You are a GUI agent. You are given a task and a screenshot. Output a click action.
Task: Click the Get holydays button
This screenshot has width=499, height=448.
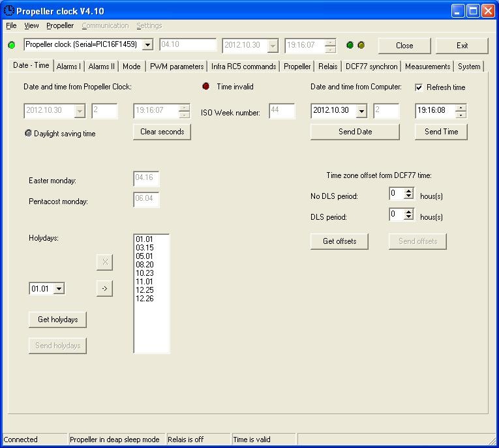pyautogui.click(x=57, y=320)
